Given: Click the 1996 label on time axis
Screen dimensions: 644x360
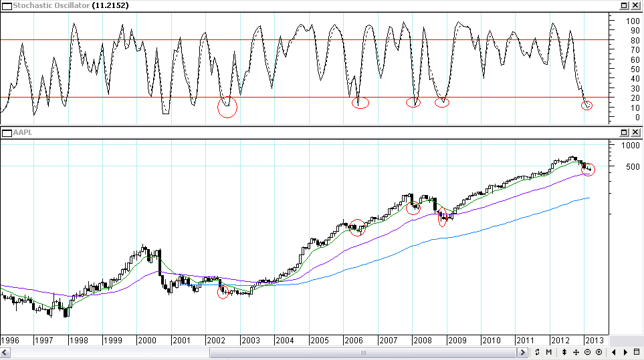Looking at the screenshot, I should coord(10,341).
